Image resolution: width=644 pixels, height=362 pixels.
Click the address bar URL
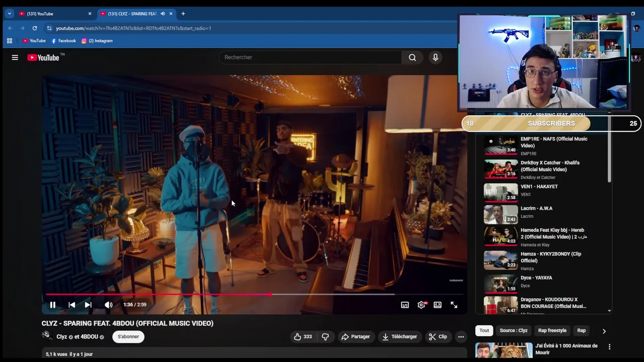tap(133, 28)
